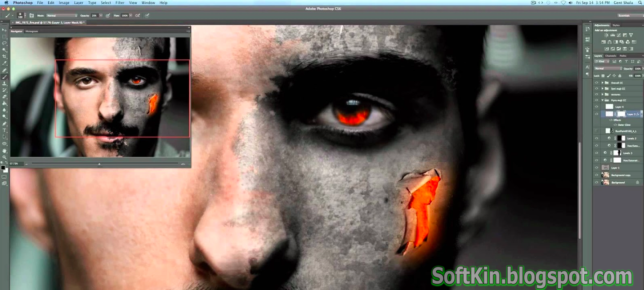The image size is (644, 290).
Task: Collapse the Ftyra majt CC group
Action: [x=603, y=100]
